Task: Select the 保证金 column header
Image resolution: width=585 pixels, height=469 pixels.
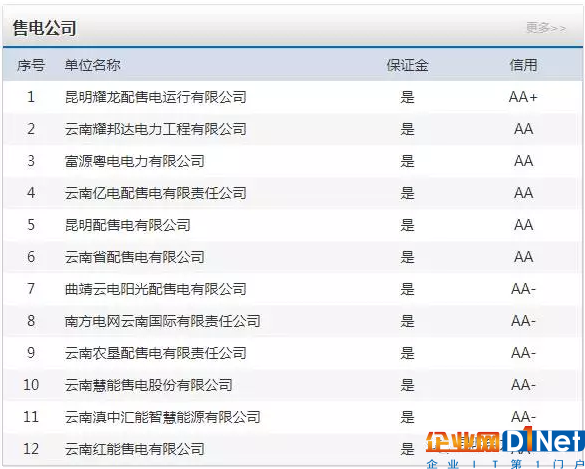Action: click(407, 65)
